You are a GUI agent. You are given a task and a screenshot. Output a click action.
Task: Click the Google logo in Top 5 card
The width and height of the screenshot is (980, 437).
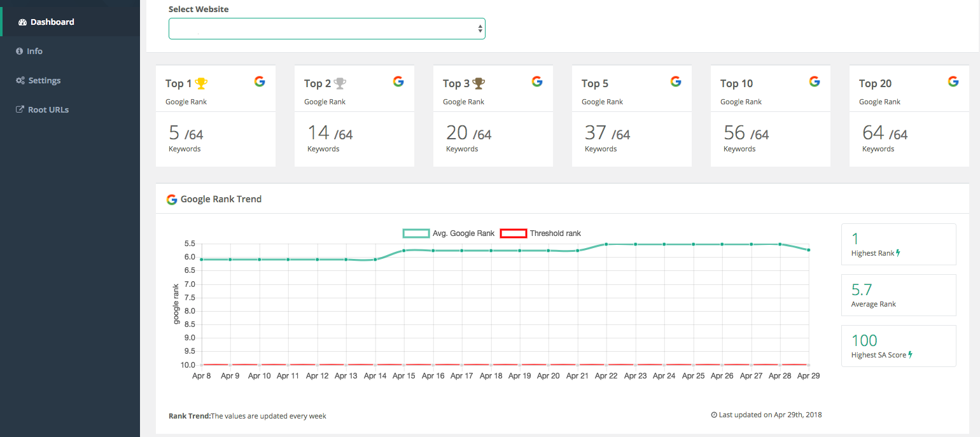click(x=676, y=81)
